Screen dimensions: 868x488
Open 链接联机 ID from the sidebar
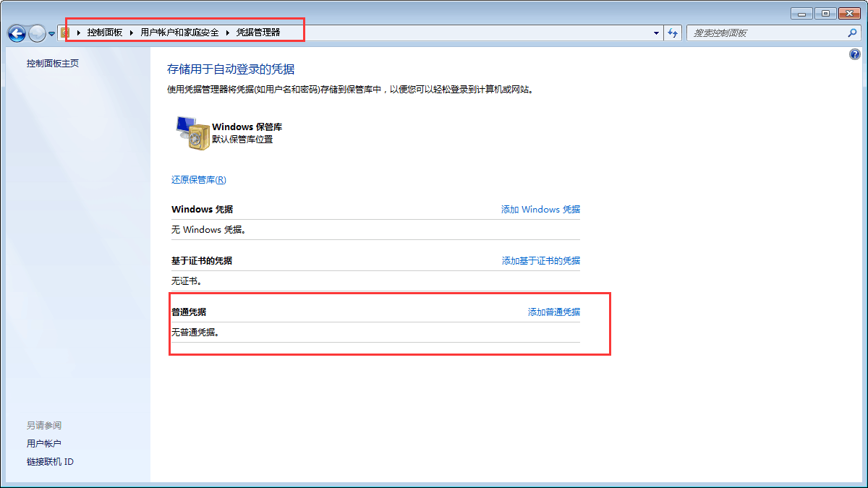pyautogui.click(x=50, y=461)
